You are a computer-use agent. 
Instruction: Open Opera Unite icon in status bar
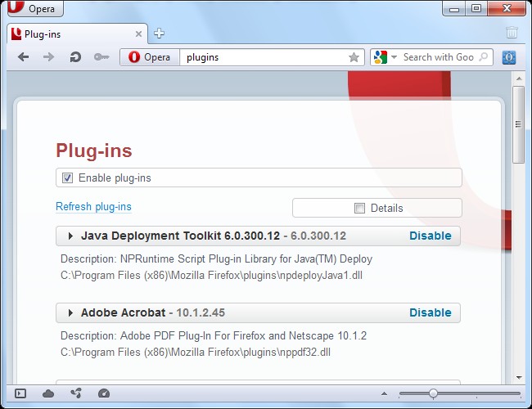coord(76,393)
